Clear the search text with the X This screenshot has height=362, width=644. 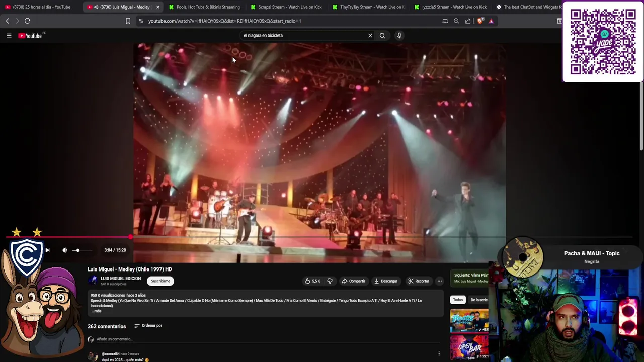(x=370, y=36)
